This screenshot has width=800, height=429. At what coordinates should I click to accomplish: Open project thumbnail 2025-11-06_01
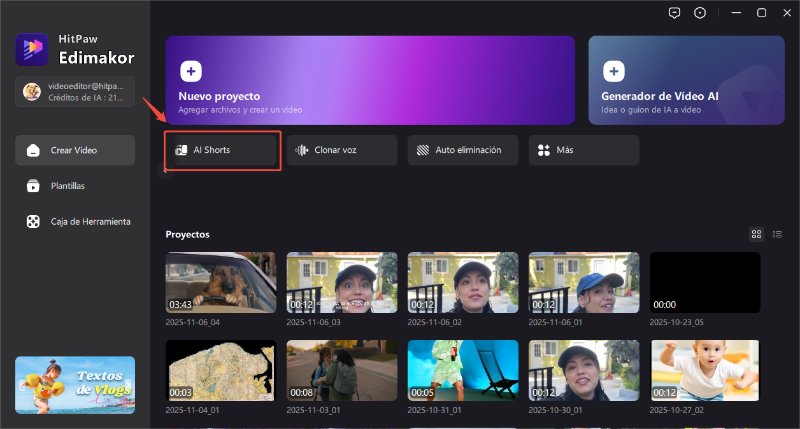(584, 282)
